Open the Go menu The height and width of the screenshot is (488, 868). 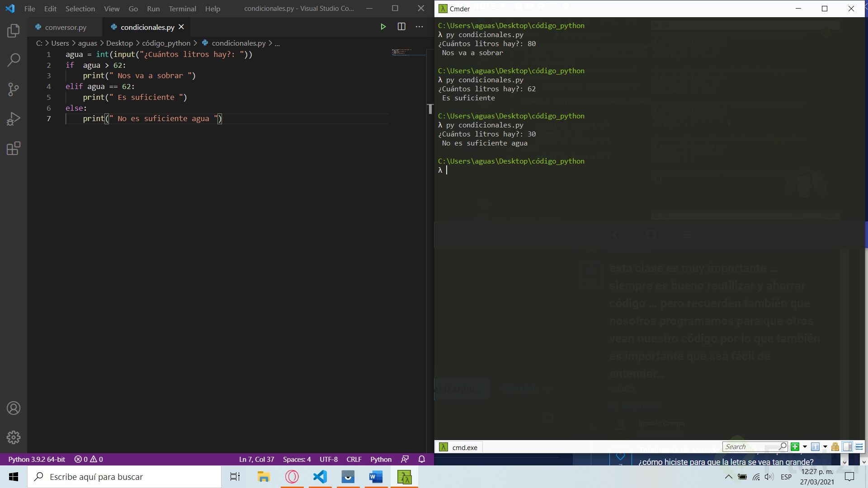pos(133,9)
